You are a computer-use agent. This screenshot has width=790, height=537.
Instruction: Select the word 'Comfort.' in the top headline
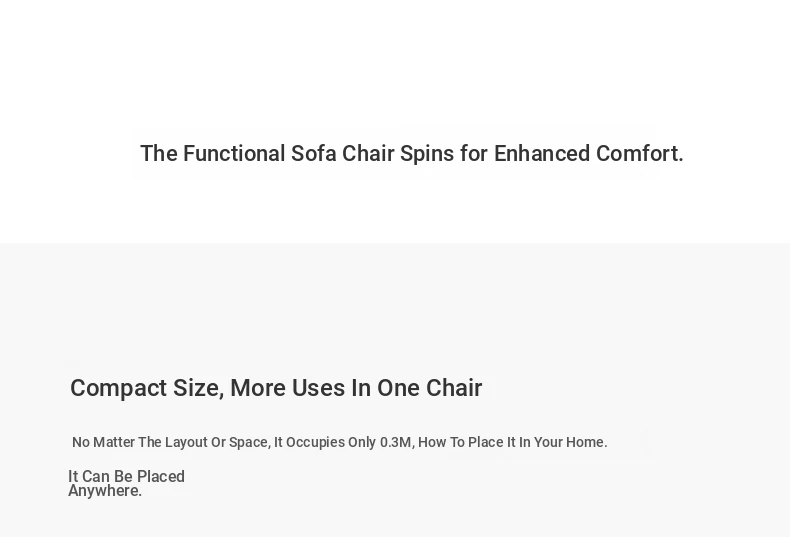(x=640, y=154)
